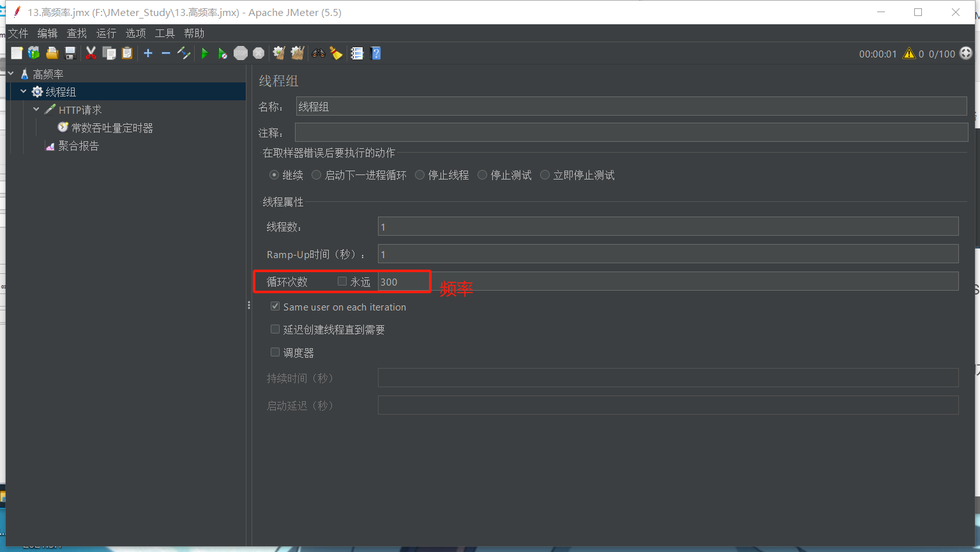The width and height of the screenshot is (980, 552).
Task: Expand all nodes with plus icon
Action: pos(148,53)
